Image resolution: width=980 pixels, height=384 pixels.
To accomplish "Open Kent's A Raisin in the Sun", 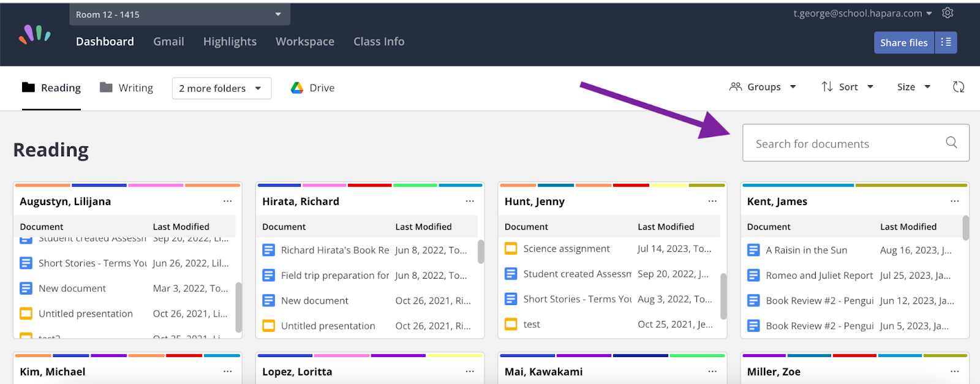I will point(807,250).
